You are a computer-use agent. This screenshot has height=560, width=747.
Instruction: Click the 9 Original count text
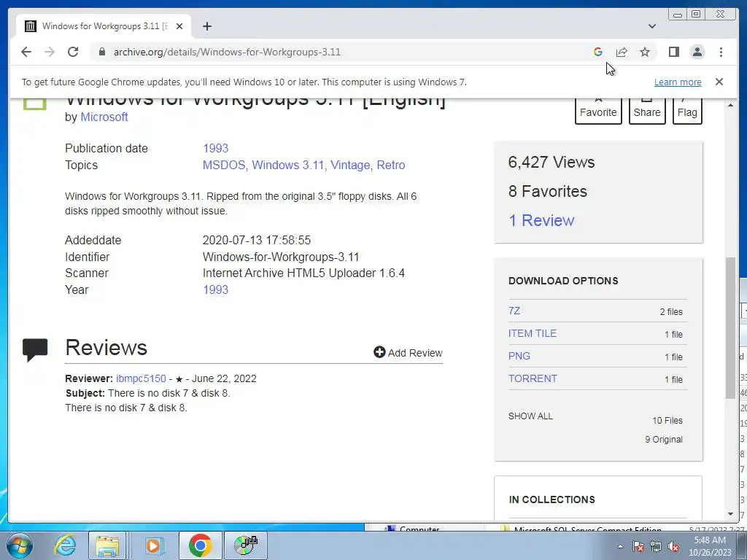pos(664,439)
